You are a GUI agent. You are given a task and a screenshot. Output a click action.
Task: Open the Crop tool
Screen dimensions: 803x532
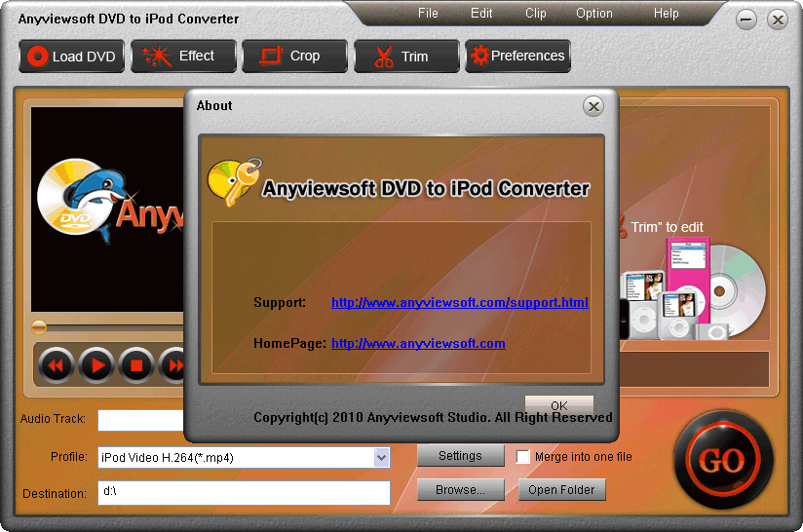point(295,57)
